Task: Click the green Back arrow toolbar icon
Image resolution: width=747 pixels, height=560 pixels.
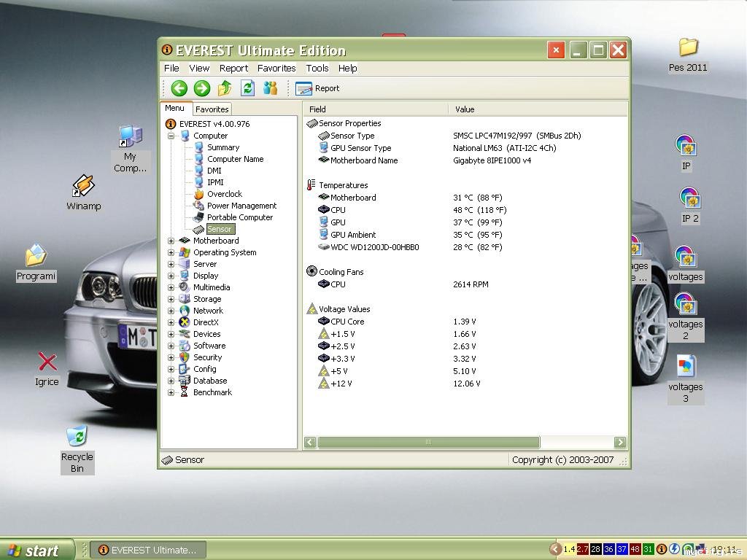Action: pyautogui.click(x=179, y=88)
